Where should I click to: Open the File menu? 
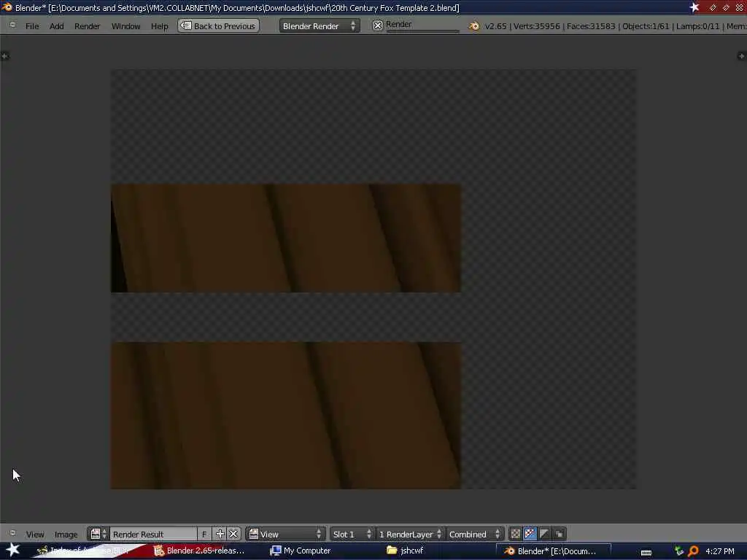(32, 26)
